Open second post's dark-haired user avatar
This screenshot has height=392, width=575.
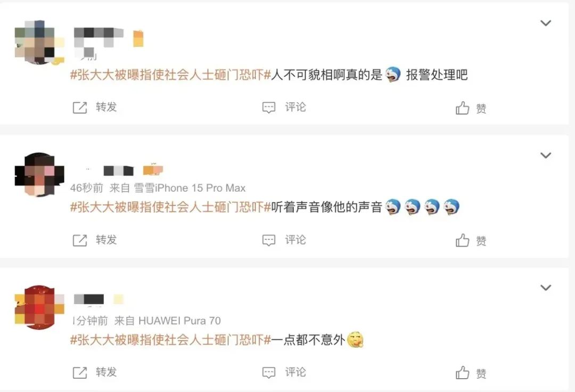[x=39, y=175]
